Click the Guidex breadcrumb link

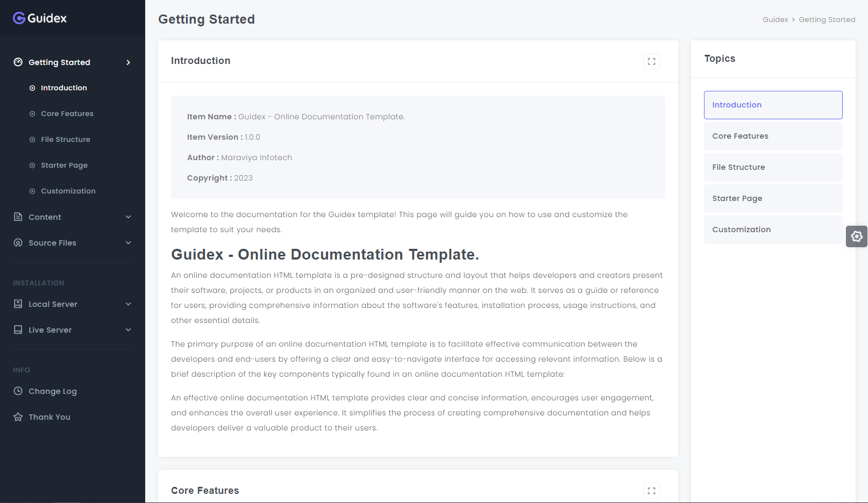click(775, 20)
